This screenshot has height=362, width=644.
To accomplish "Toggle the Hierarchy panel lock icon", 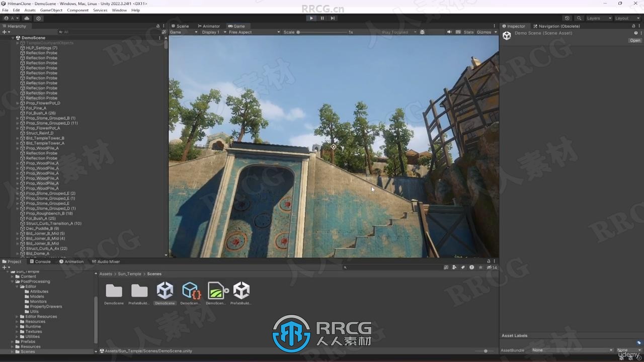I will point(157,26).
